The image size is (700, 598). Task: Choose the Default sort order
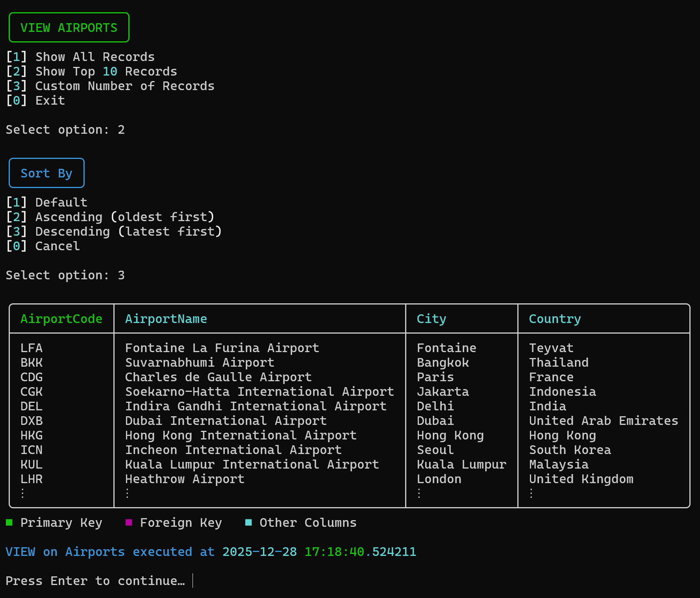point(61,202)
